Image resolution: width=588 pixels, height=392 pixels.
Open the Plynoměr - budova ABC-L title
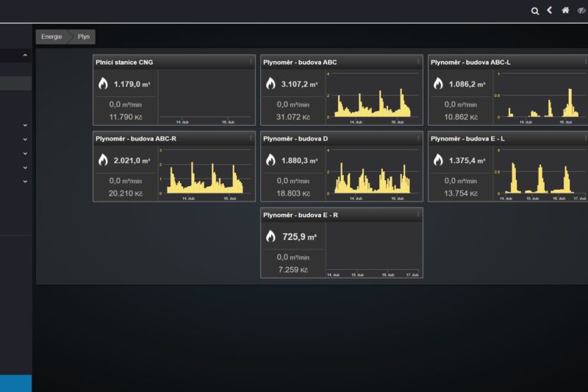(x=470, y=63)
